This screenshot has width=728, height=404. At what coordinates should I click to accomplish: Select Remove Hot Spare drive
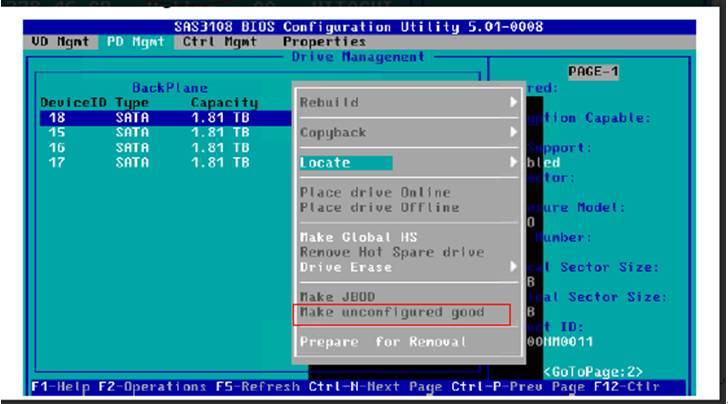pyautogui.click(x=392, y=252)
